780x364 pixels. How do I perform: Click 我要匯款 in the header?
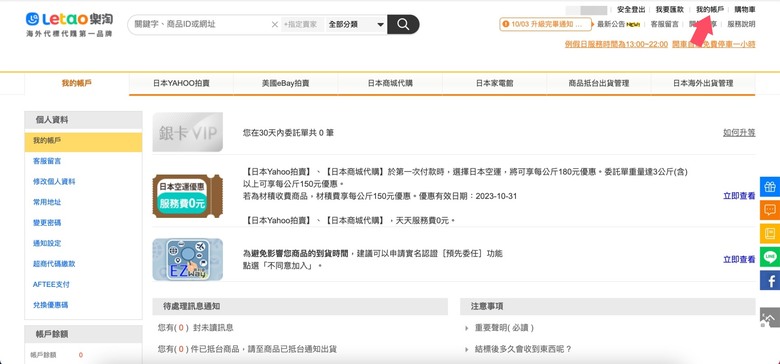tap(670, 9)
